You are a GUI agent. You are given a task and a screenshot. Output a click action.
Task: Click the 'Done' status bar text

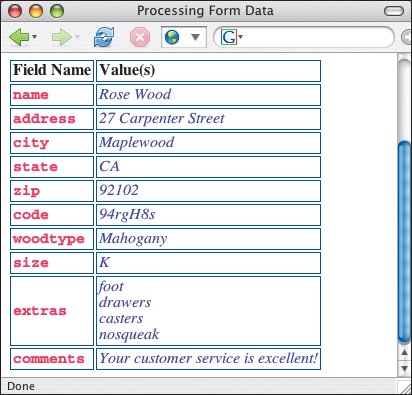coord(21,386)
